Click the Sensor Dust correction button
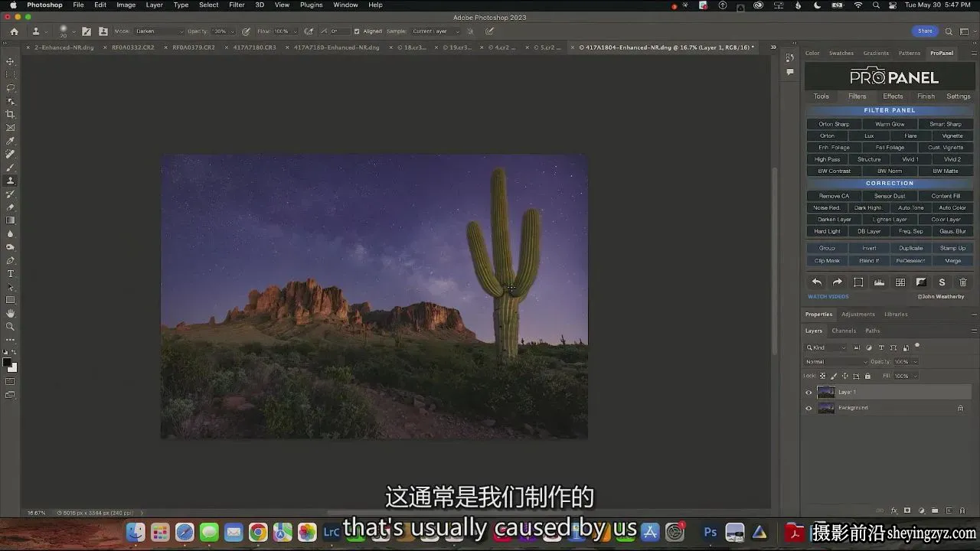The image size is (980, 551). click(x=890, y=196)
